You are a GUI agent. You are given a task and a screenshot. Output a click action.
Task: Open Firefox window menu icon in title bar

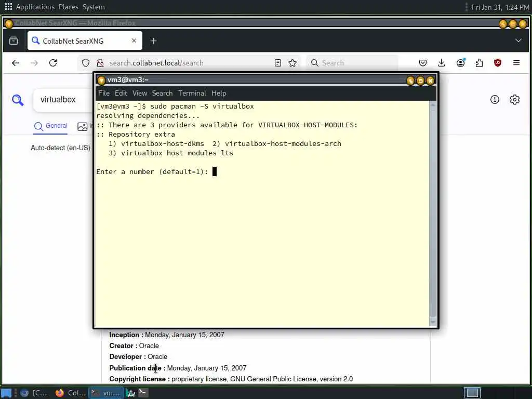tap(9, 23)
